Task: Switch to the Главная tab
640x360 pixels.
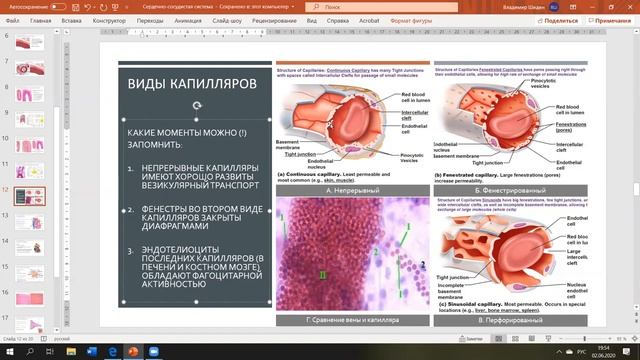Action: tap(40, 20)
